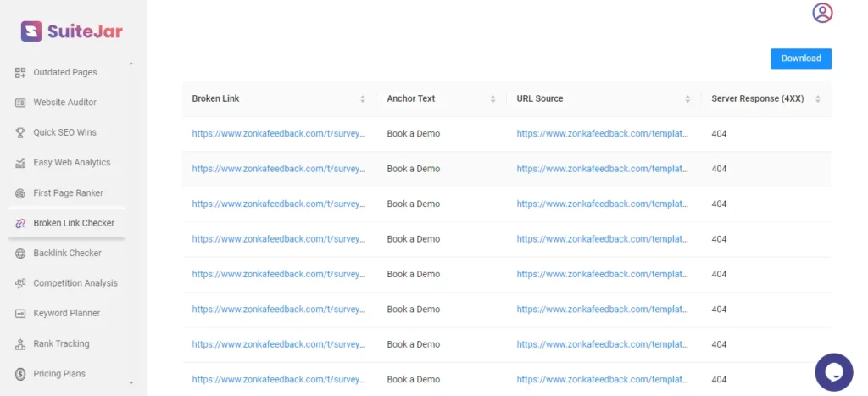Viewport: 868px width, 396px height.
Task: Click the SuiteJar logo
Action: [x=71, y=31]
